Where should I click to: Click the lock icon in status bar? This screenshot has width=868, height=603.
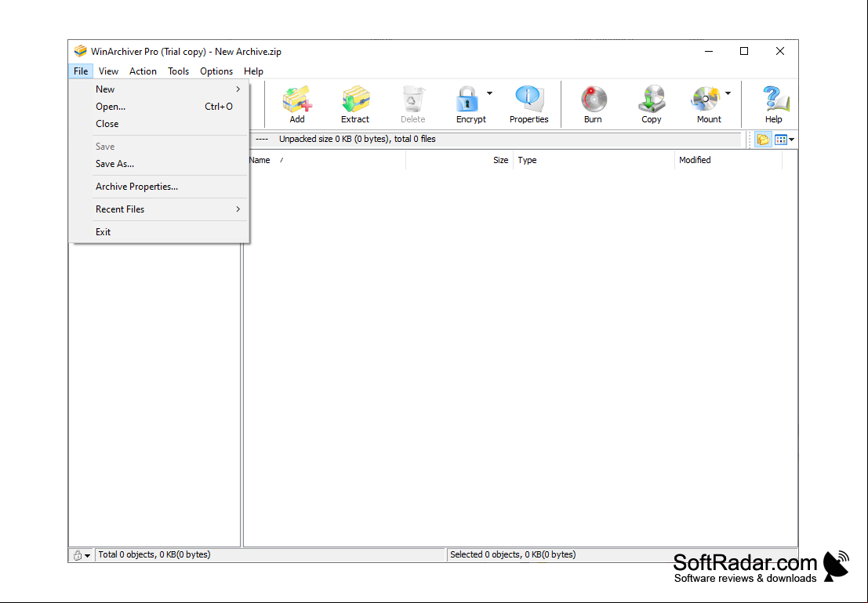click(78, 555)
